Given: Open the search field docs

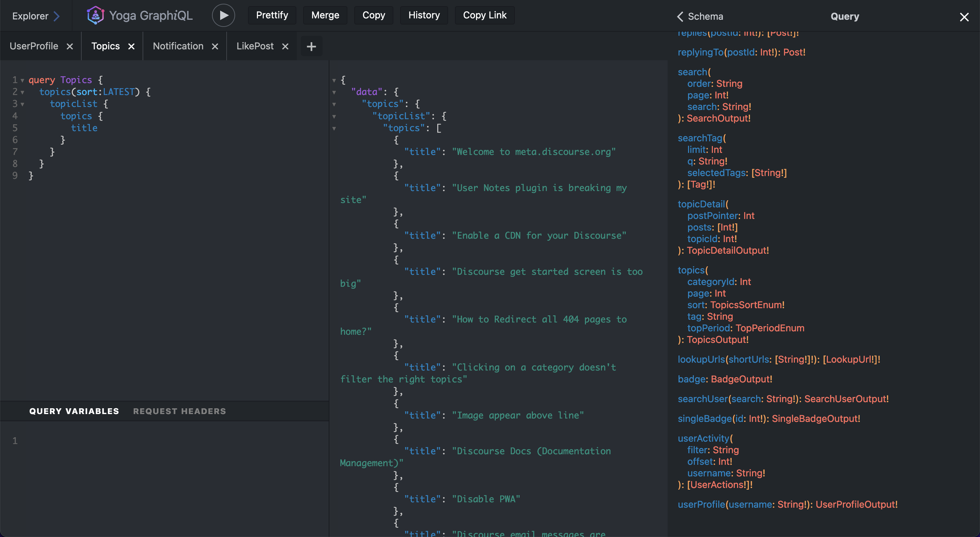Looking at the screenshot, I should tap(692, 72).
